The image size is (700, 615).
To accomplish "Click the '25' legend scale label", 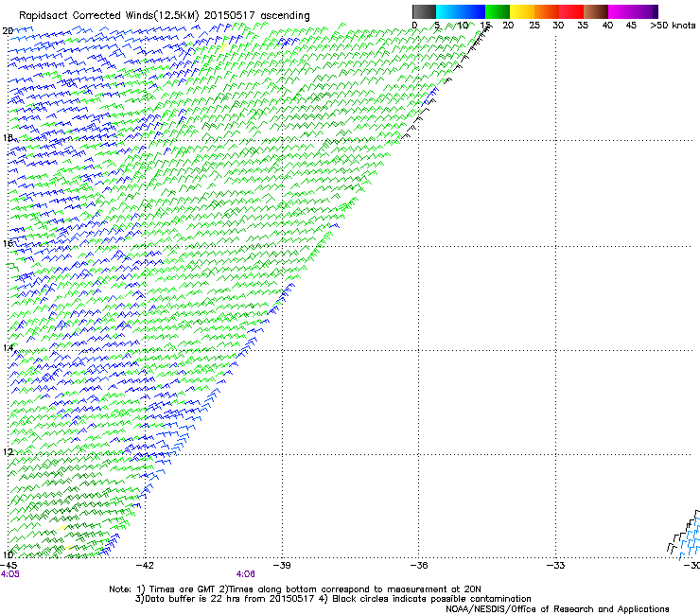I will click(x=534, y=26).
